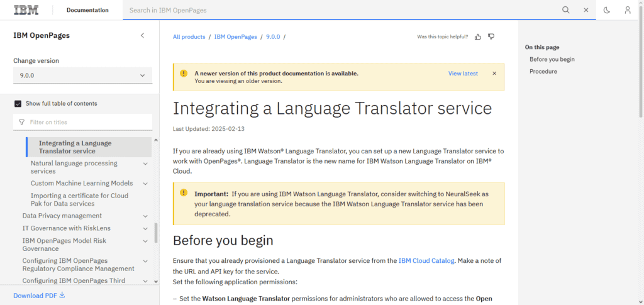This screenshot has width=644, height=305.
Task: Click the sidebar scroll down arrow
Action: pyautogui.click(x=156, y=281)
